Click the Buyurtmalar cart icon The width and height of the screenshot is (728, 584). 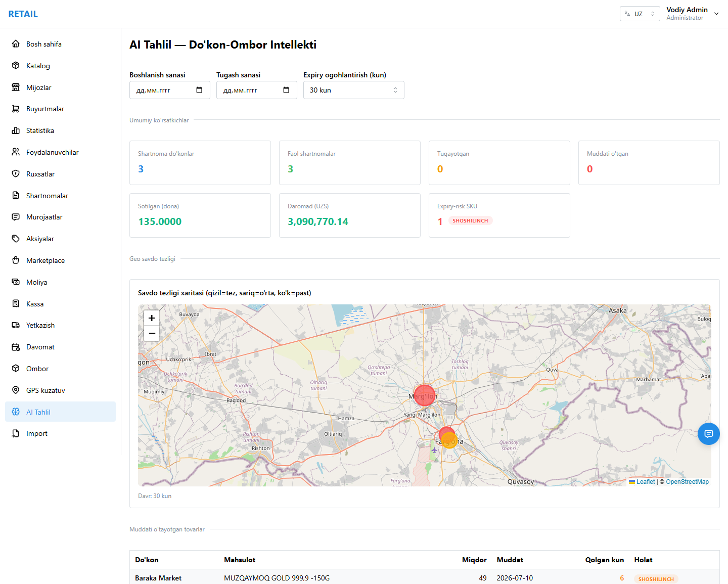pos(16,109)
